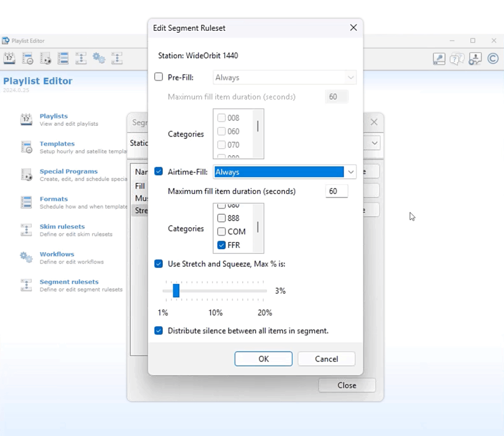Screen dimensions: 504x436
Task: Click the copyright about icon
Action: 493,58
